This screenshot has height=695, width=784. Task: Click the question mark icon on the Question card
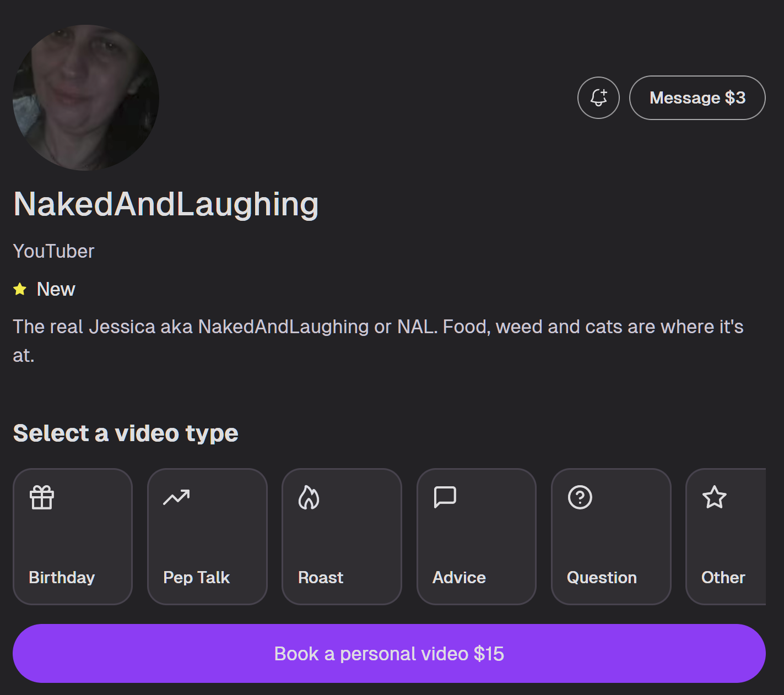coord(580,497)
